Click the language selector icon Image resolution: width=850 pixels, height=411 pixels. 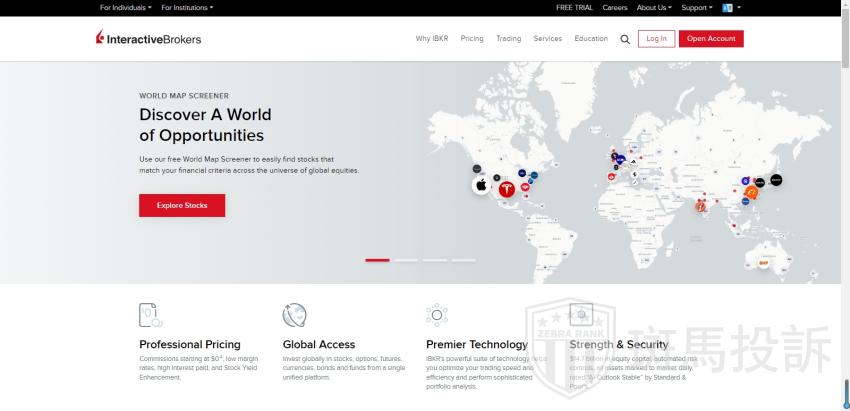(x=728, y=7)
